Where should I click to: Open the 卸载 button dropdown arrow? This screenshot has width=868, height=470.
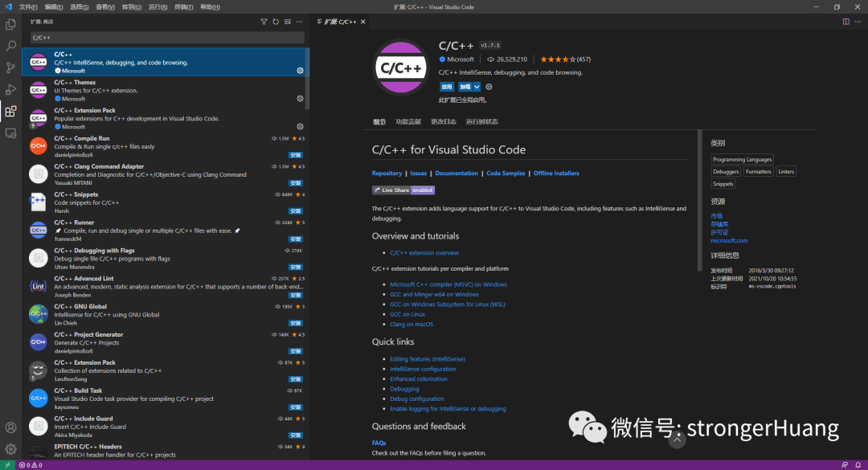click(x=477, y=87)
